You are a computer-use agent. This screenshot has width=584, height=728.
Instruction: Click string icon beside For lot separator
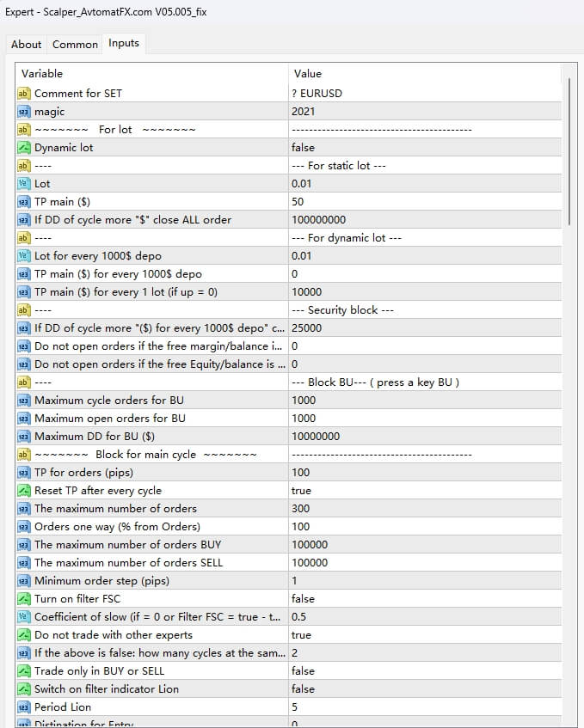[x=23, y=130]
